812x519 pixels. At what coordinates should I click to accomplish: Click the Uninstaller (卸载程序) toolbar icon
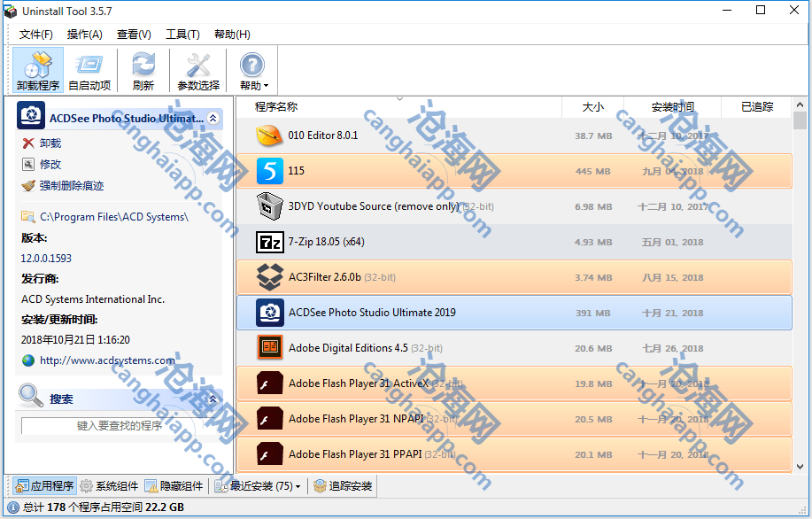[38, 71]
